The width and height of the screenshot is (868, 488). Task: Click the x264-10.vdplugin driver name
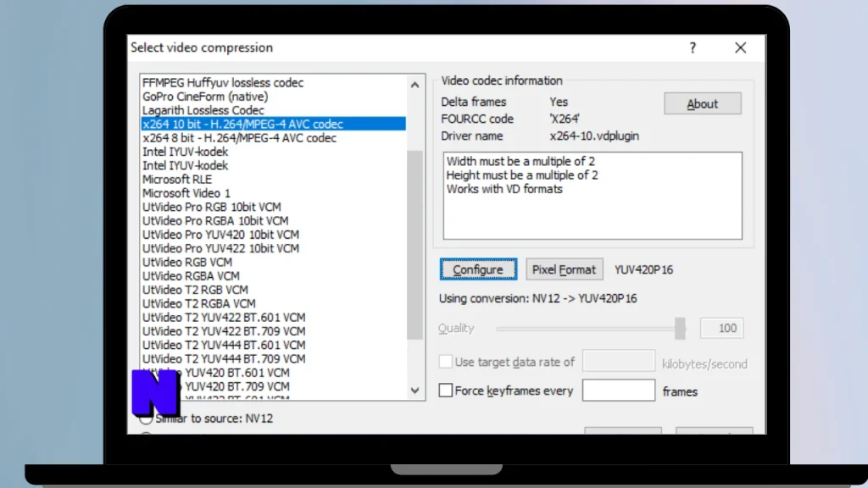[x=594, y=136]
